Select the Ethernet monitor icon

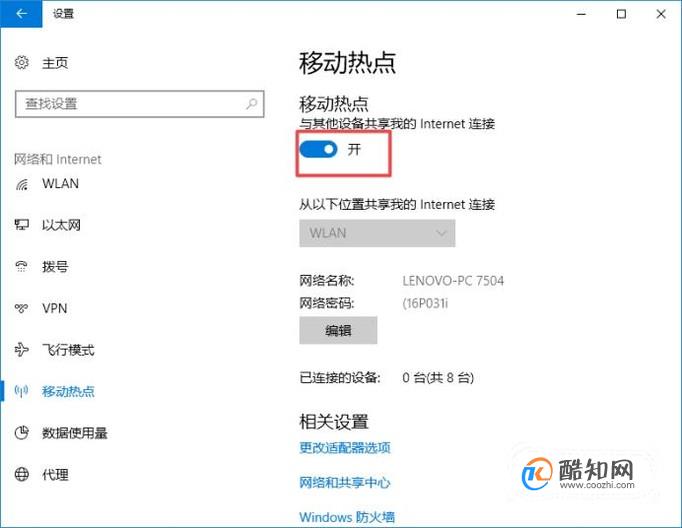(22, 225)
